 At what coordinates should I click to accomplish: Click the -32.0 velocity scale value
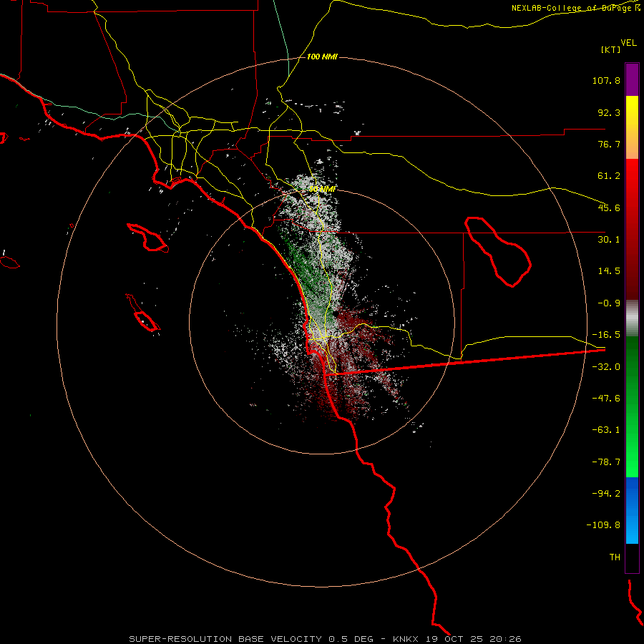point(606,367)
